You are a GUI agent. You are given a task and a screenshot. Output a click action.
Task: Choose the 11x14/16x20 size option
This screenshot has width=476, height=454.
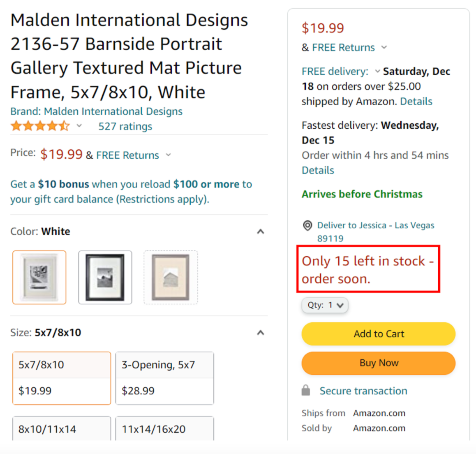click(x=165, y=429)
